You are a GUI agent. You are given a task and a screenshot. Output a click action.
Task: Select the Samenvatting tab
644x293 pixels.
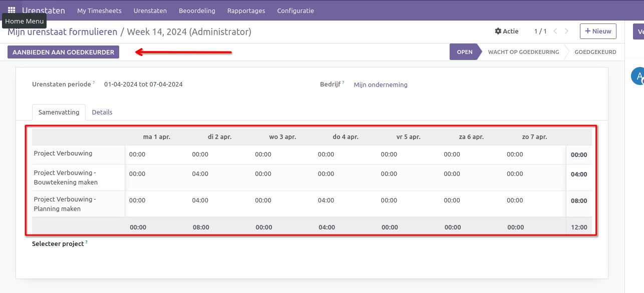tap(59, 112)
